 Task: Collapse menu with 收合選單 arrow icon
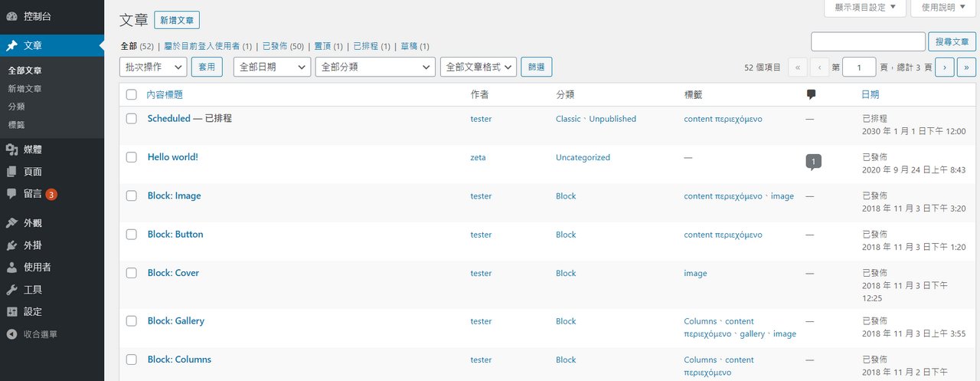[11, 334]
